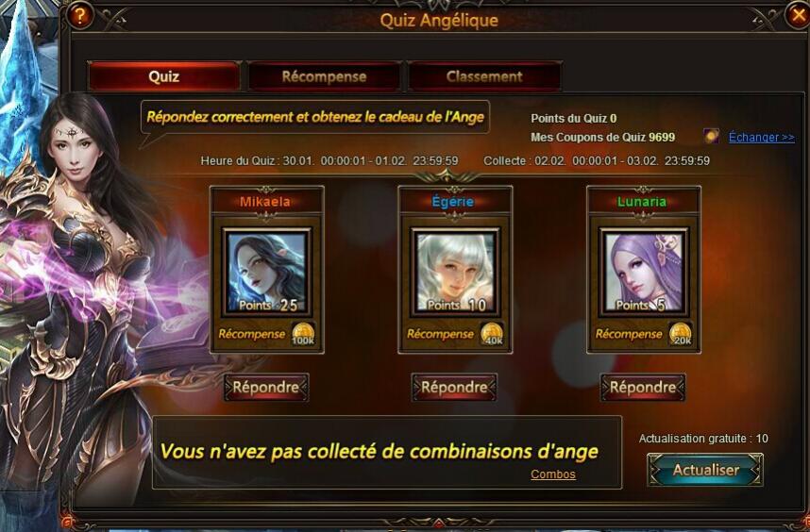810x532 pixels.
Task: Open the help question mark icon
Action: click(79, 15)
